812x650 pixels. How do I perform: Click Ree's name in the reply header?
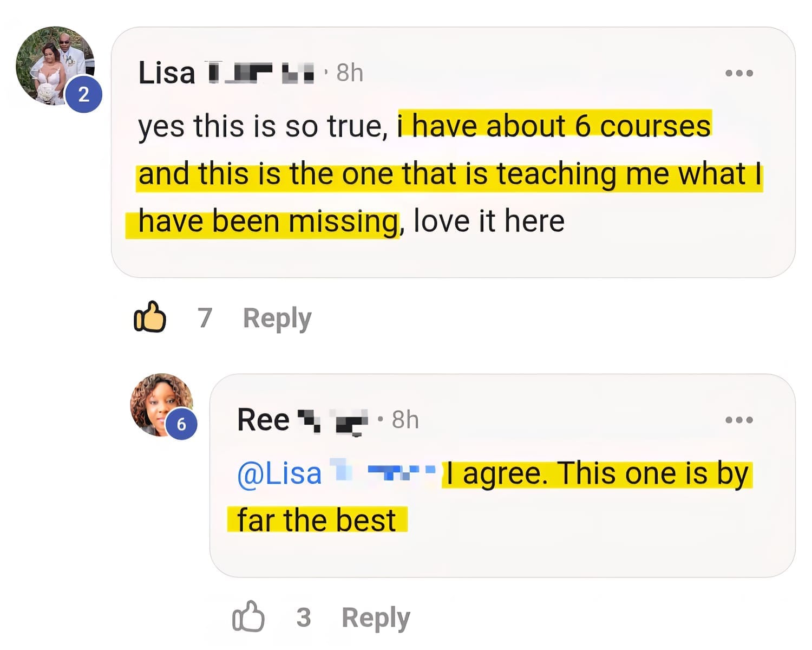point(264,420)
